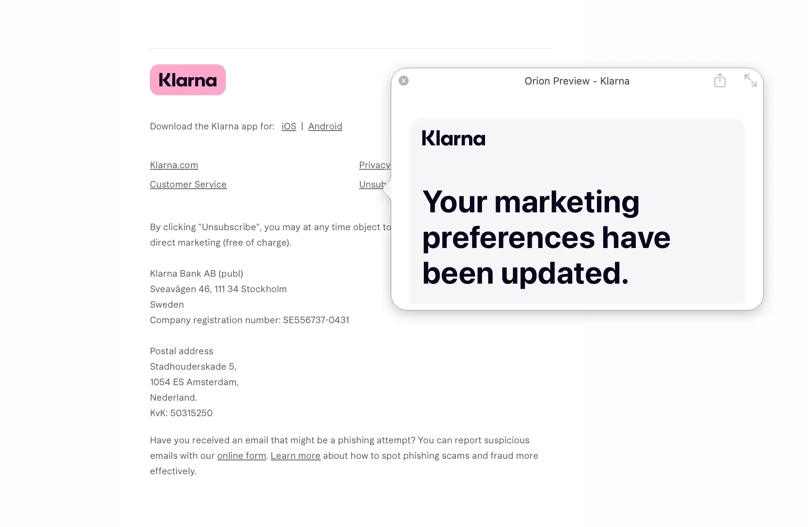
Task: Click the Klarna Bank AB (publ) line
Action: point(196,274)
